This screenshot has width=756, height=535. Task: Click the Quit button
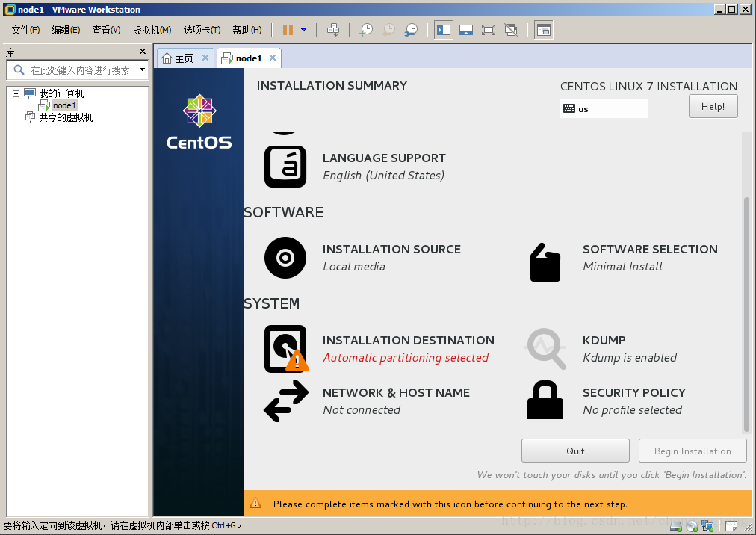[575, 451]
